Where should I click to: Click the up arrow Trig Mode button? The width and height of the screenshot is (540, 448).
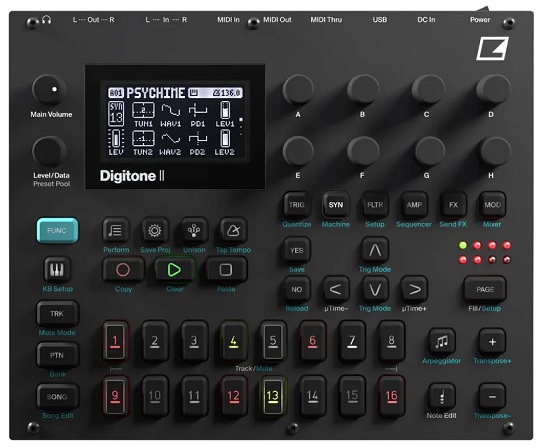point(375,250)
